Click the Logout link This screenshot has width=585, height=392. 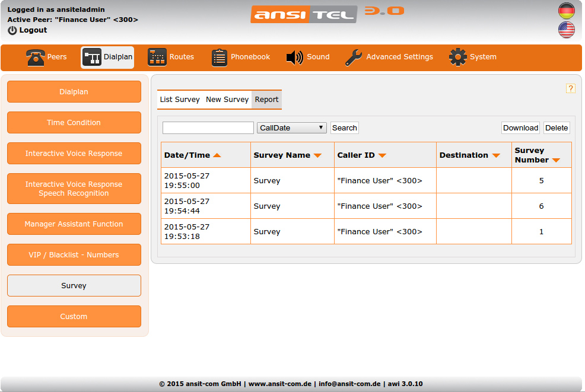pos(33,30)
